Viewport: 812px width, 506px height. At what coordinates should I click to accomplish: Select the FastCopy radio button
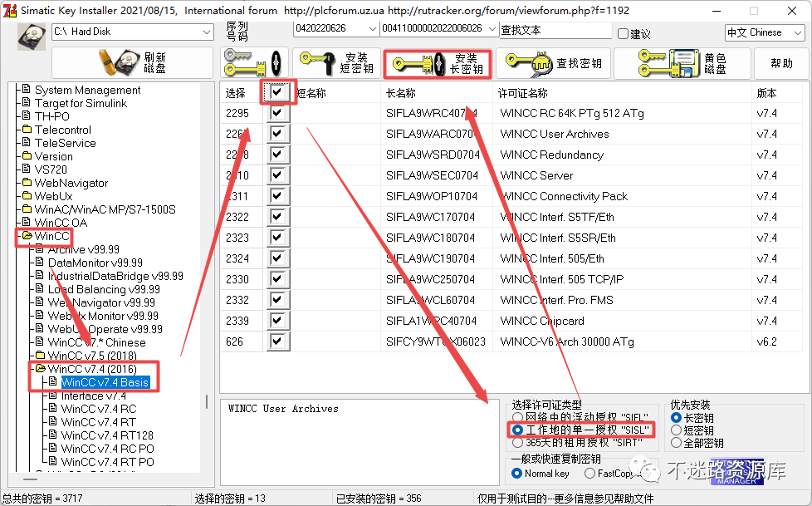[589, 474]
